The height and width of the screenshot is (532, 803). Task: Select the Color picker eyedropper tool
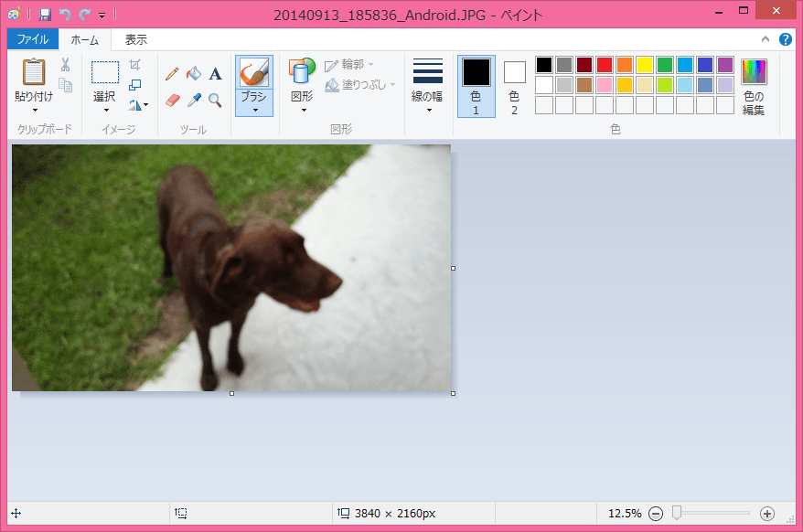tap(194, 100)
